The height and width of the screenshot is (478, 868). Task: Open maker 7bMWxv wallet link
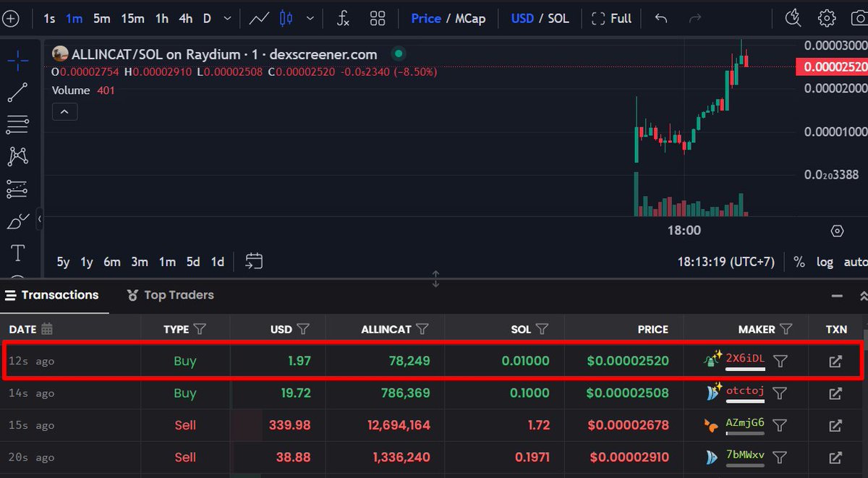coord(745,456)
